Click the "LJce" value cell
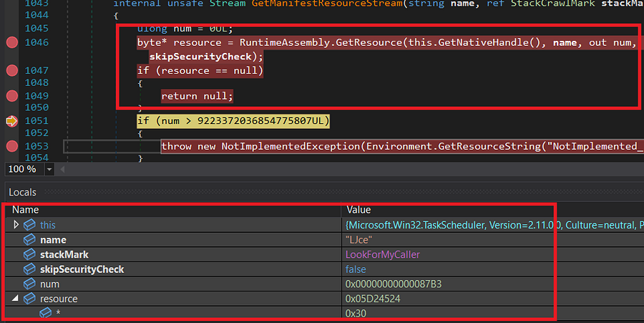 tap(359, 240)
